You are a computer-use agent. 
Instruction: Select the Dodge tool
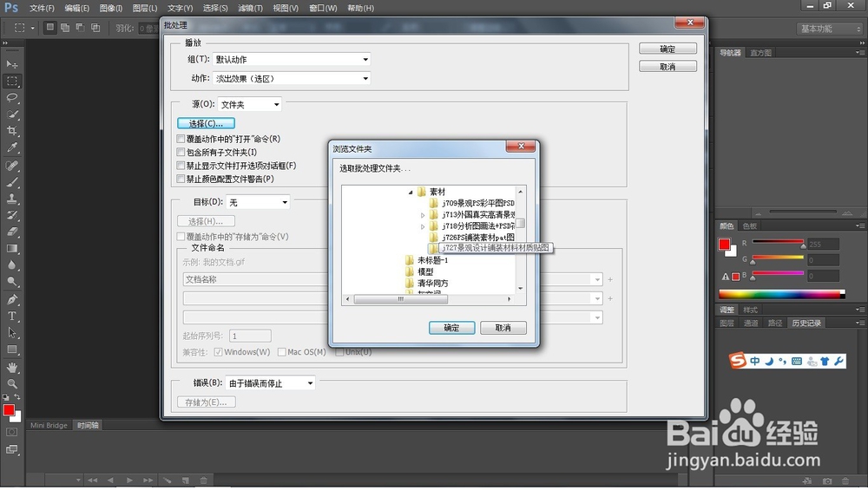point(11,282)
